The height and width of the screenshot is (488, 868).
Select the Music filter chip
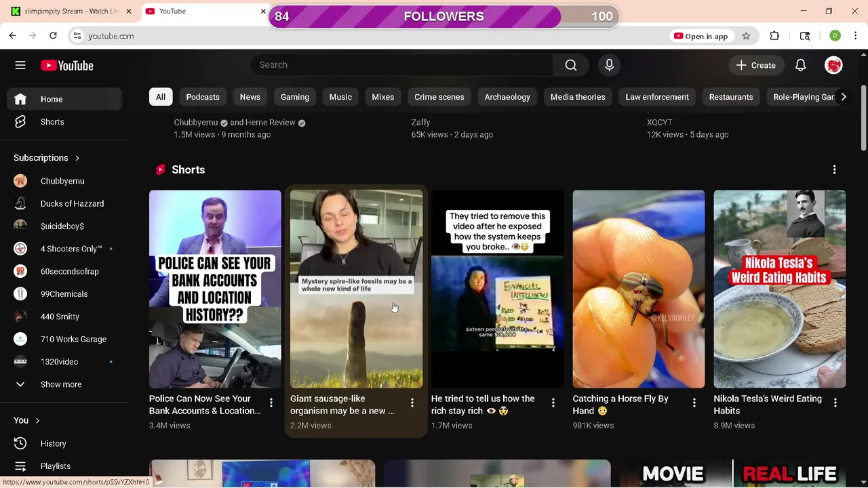[340, 97]
